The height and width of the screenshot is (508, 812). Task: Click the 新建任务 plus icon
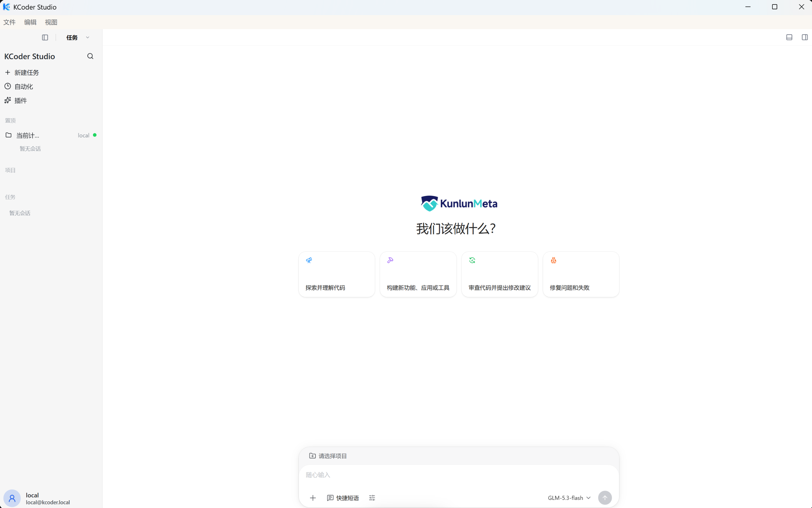8,72
